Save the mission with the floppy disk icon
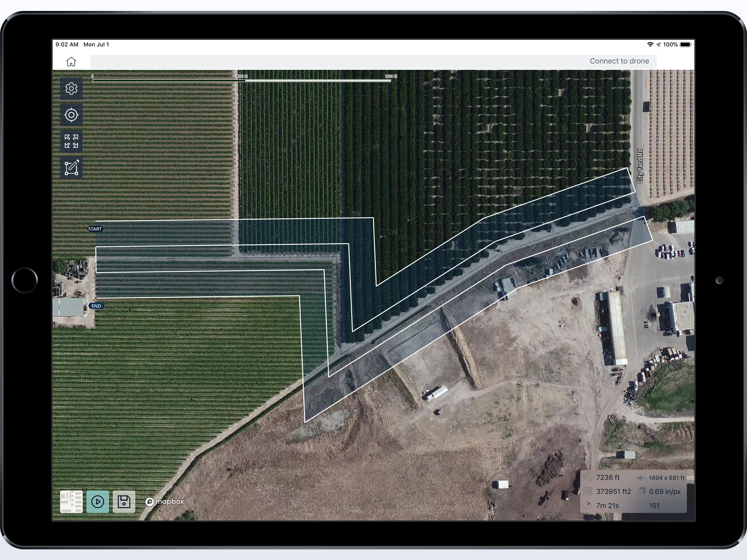The width and height of the screenshot is (747, 560). tap(124, 501)
